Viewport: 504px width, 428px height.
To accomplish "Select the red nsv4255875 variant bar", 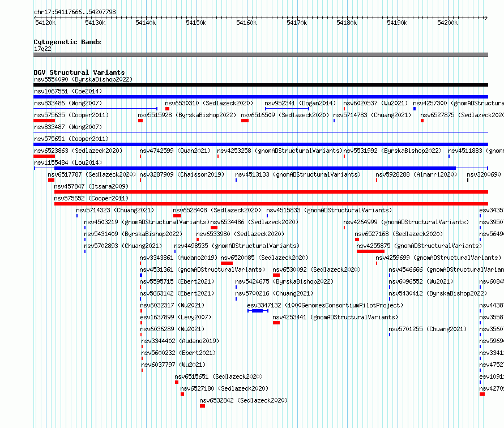I will (370, 251).
